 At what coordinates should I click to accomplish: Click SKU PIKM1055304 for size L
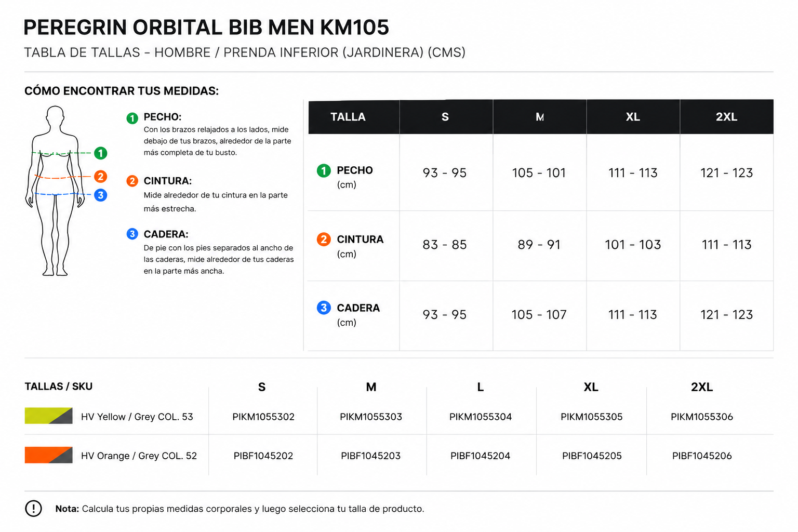coord(481,417)
